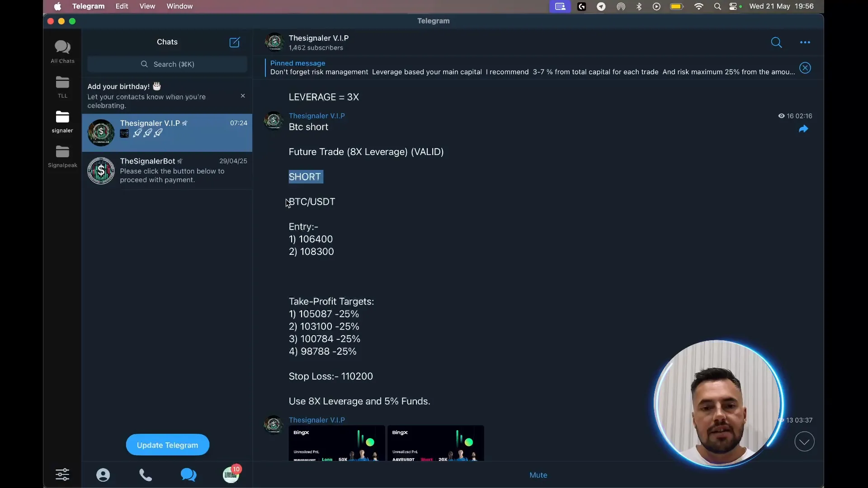868x488 pixels.
Task: Open screen mirroring menu bar icon
Action: pos(560,6)
